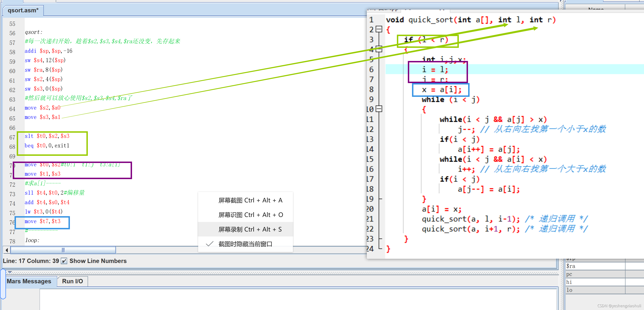Click the 'move $s2,$a0' instruction line
This screenshot has width=644, height=310.
42,108
